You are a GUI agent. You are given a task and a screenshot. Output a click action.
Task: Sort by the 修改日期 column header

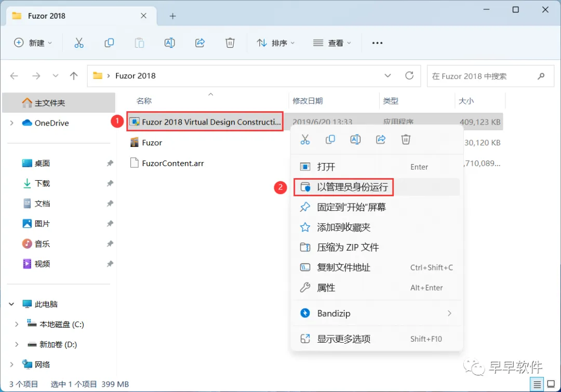(308, 101)
